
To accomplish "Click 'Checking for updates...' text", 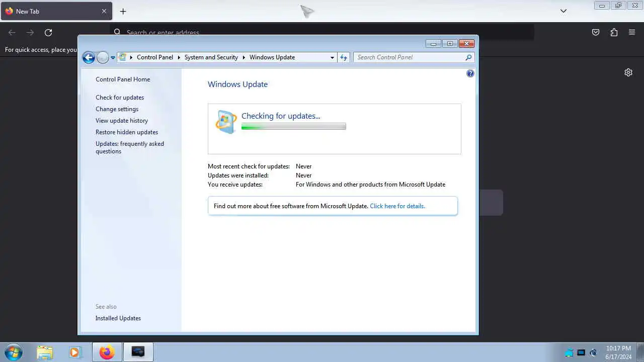I will pos(281,116).
